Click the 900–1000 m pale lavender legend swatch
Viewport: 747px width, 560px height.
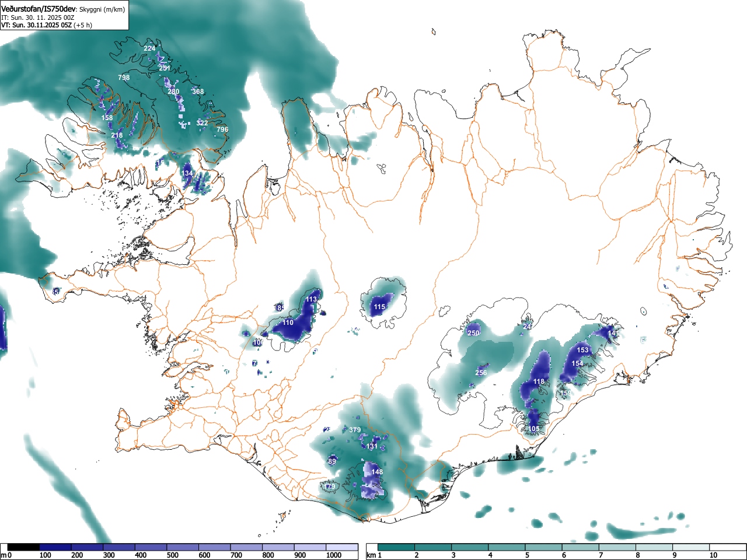click(310, 547)
